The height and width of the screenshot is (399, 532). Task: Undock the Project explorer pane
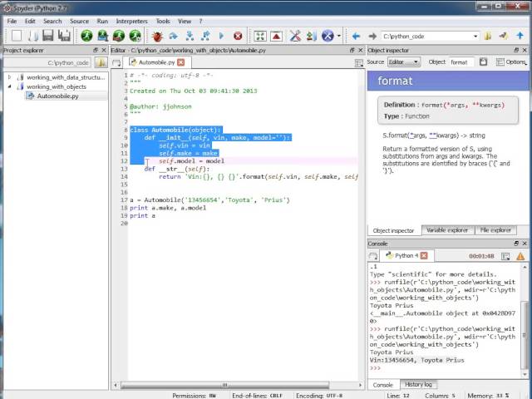point(96,50)
